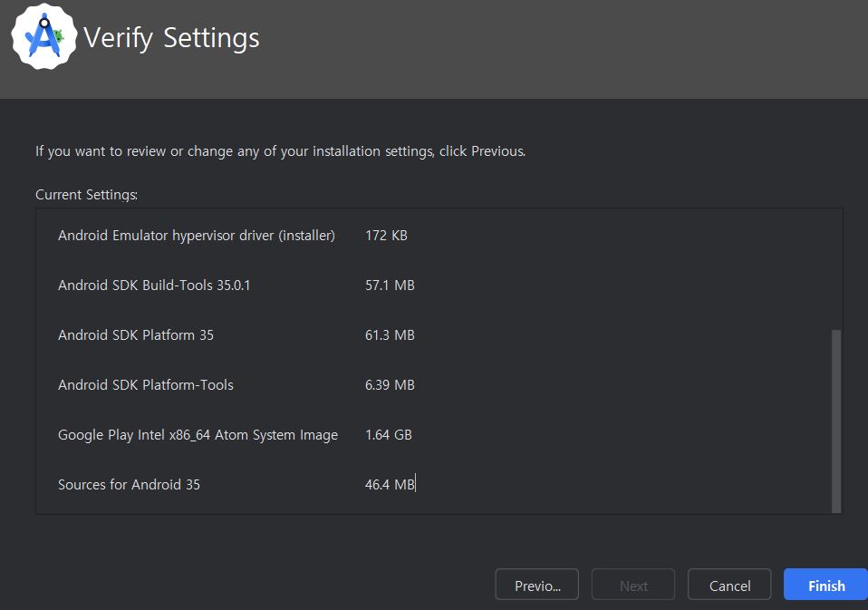
Task: Select the Android SDK Platform-Tools entry
Action: coord(146,384)
